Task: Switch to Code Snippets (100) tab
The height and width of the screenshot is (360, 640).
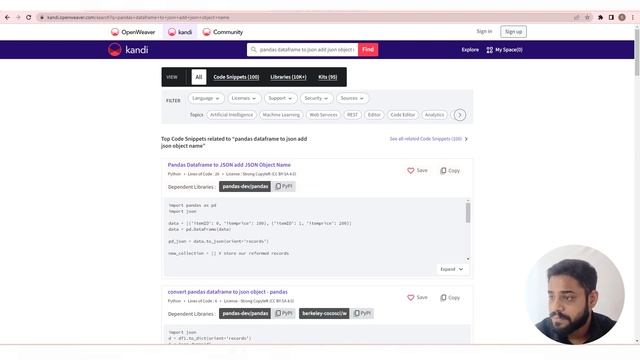Action: click(236, 77)
